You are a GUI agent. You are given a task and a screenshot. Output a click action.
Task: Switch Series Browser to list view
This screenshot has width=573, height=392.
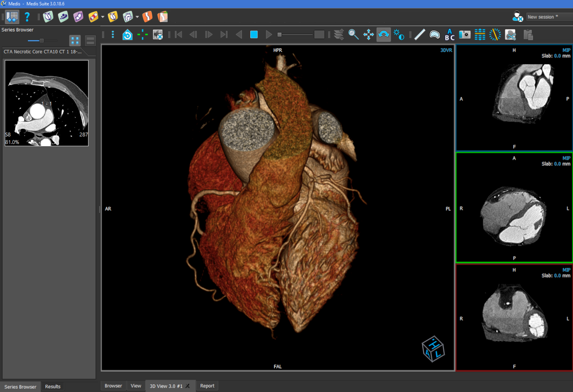coord(90,40)
